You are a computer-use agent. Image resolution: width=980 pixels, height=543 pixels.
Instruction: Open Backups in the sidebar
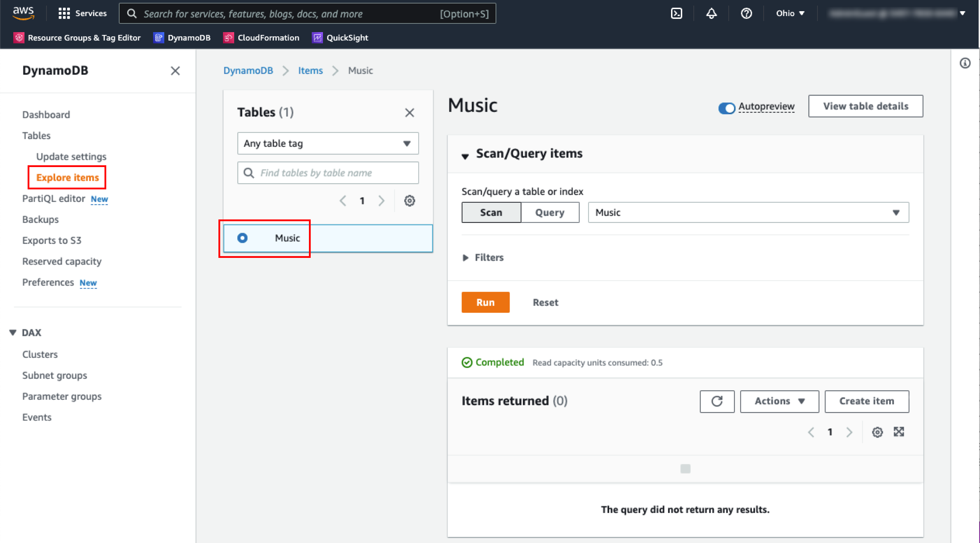coord(40,219)
